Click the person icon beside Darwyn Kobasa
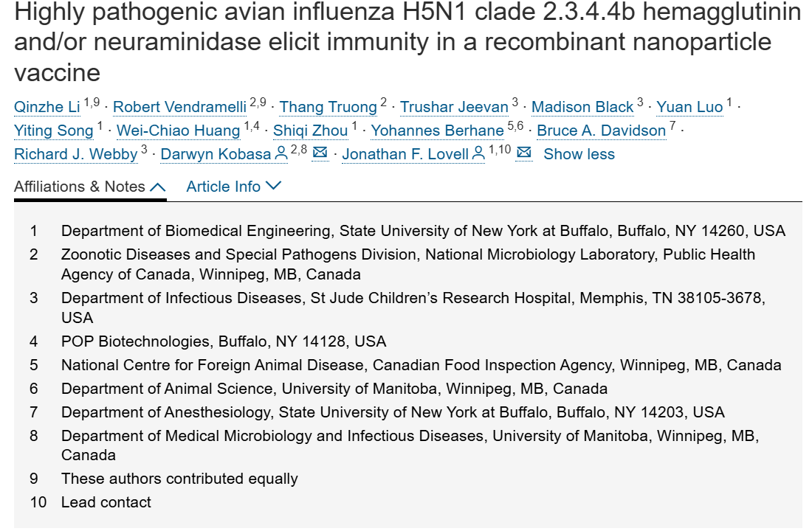 tap(281, 153)
